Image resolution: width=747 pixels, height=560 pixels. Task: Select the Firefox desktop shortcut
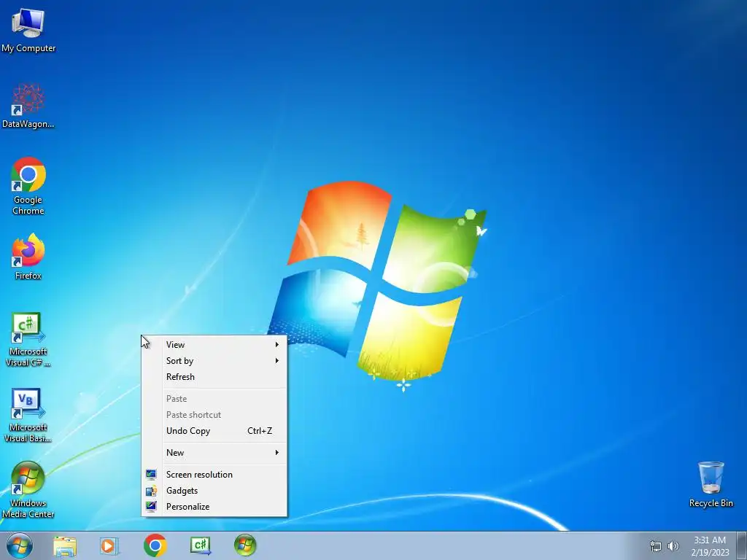(x=28, y=257)
